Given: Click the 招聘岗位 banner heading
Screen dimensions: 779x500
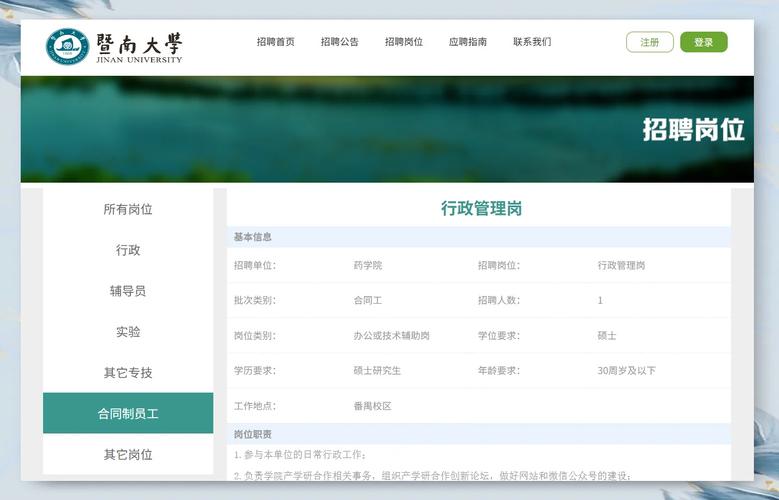Looking at the screenshot, I should [x=694, y=130].
